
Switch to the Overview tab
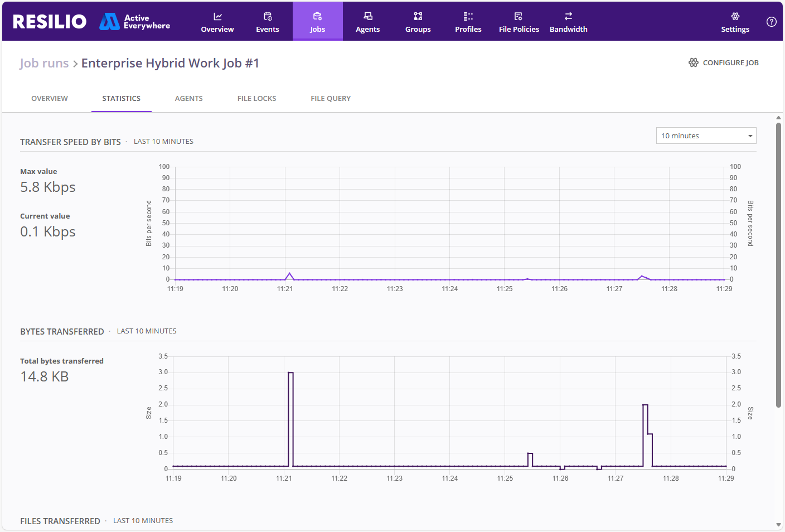[x=50, y=99]
